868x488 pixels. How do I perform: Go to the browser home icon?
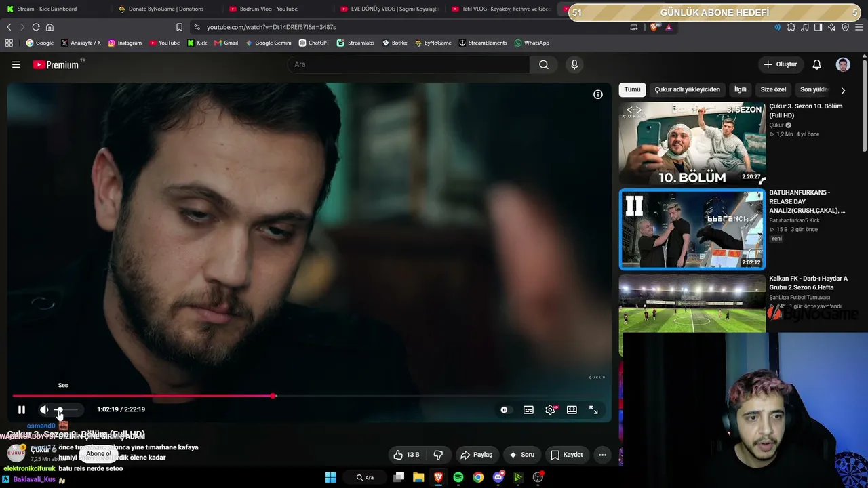(x=50, y=27)
